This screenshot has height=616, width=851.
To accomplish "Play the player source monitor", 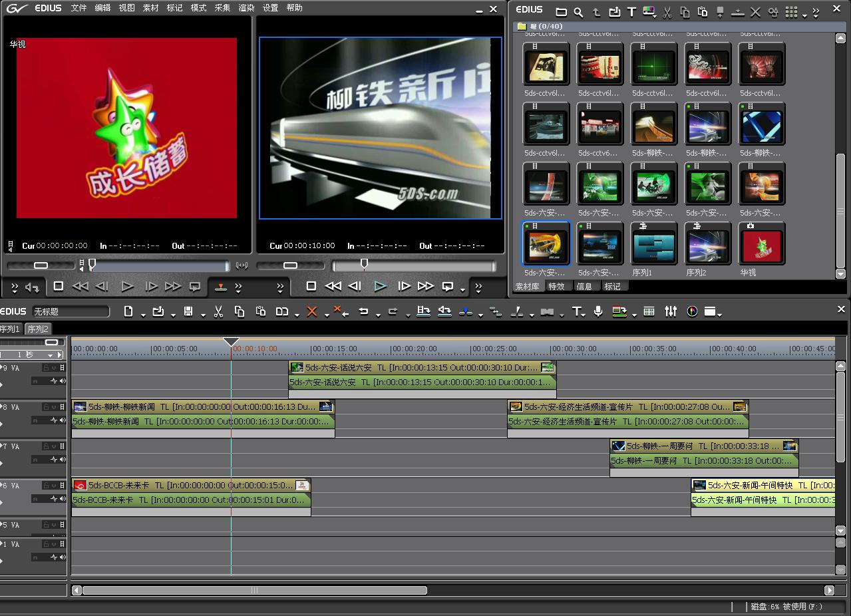I will click(x=127, y=286).
